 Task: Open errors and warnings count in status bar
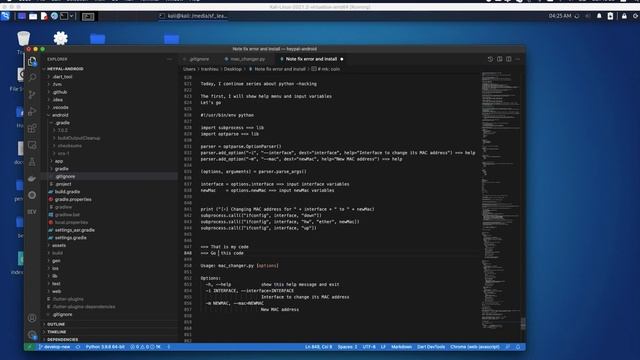tap(145, 347)
